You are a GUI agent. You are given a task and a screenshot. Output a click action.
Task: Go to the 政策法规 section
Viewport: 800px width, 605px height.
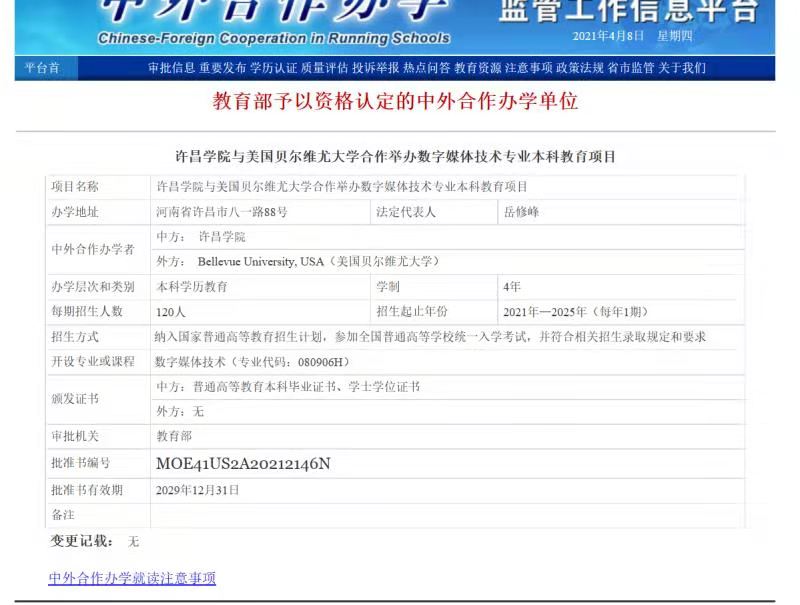pyautogui.click(x=579, y=68)
